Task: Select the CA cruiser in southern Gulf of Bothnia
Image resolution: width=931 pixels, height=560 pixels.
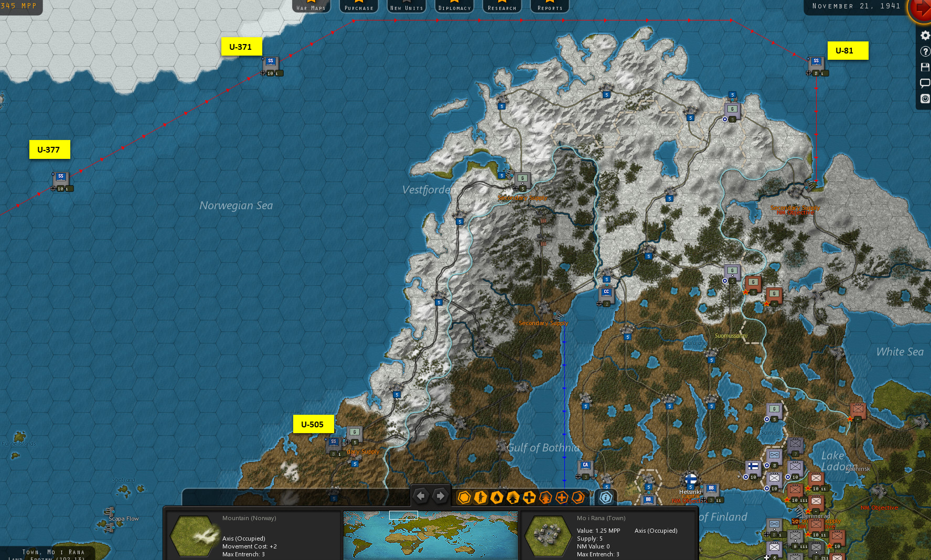Action: tap(585, 469)
